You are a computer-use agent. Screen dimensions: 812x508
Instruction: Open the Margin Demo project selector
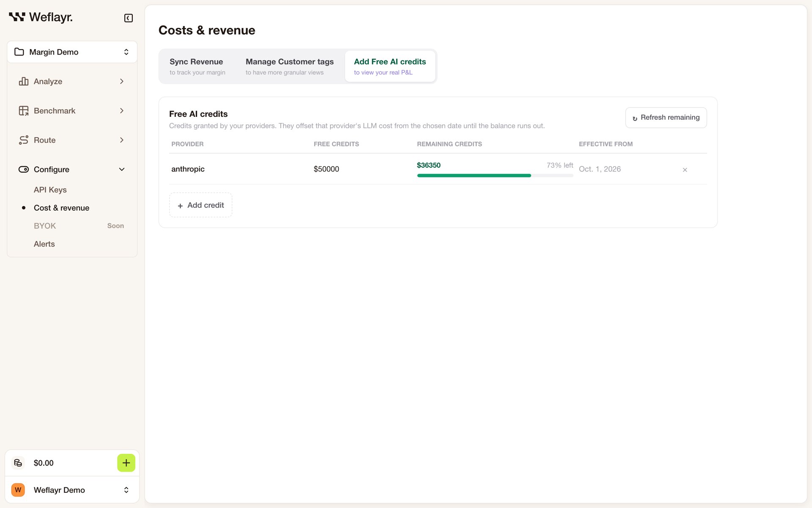[72, 52]
